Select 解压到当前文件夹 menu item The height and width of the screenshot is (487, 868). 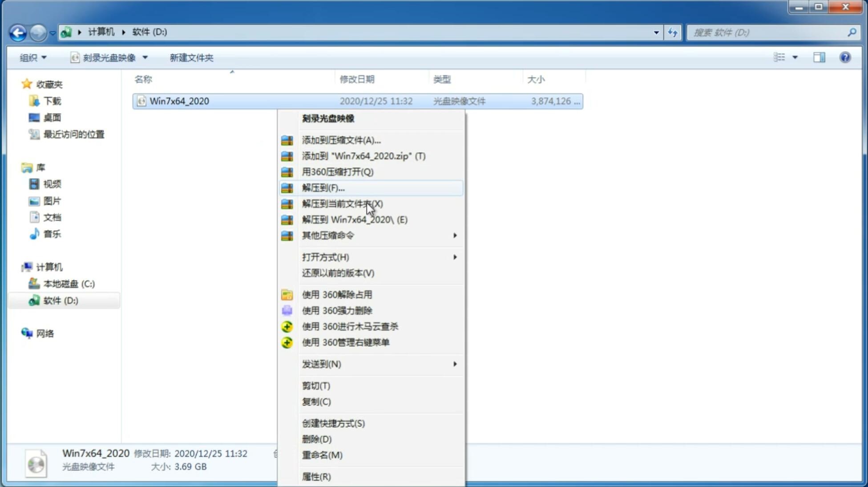point(343,203)
